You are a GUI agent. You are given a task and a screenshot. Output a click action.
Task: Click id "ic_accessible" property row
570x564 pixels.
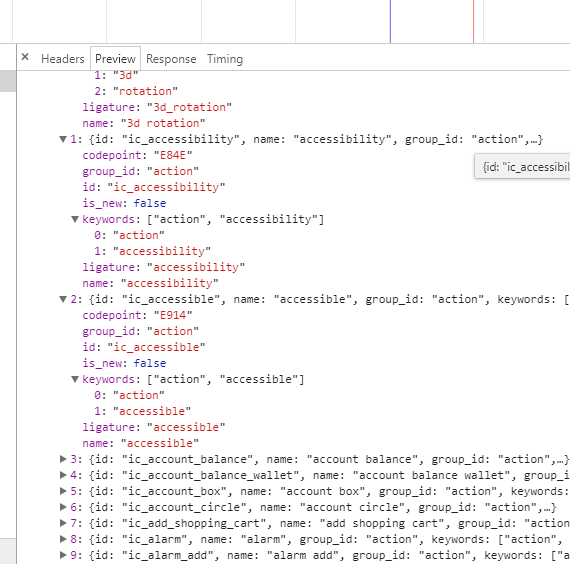[x=144, y=347]
